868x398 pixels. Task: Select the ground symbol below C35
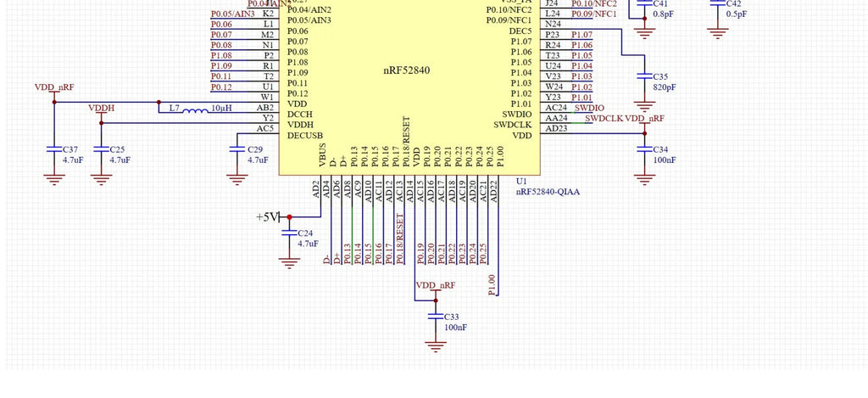(x=644, y=106)
